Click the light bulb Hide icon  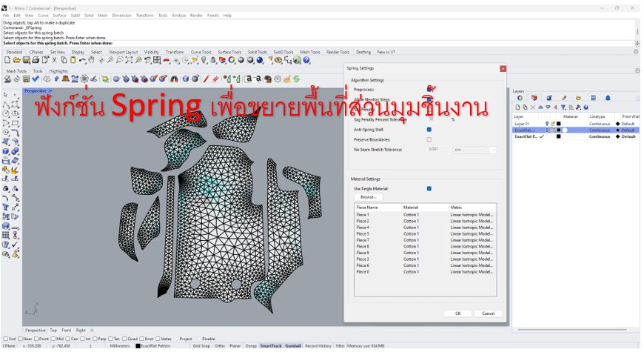pos(204,61)
